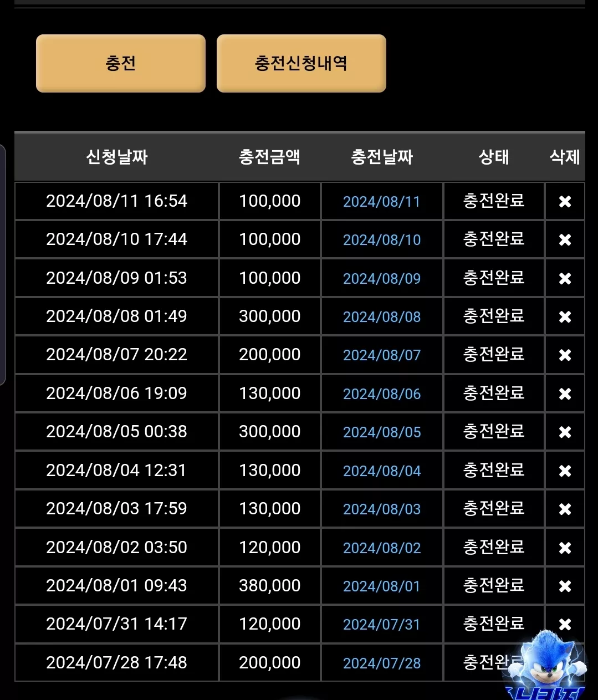This screenshot has width=598, height=700.
Task: Delete the 2024/08/11 16:54 charge record
Action: [x=565, y=201]
